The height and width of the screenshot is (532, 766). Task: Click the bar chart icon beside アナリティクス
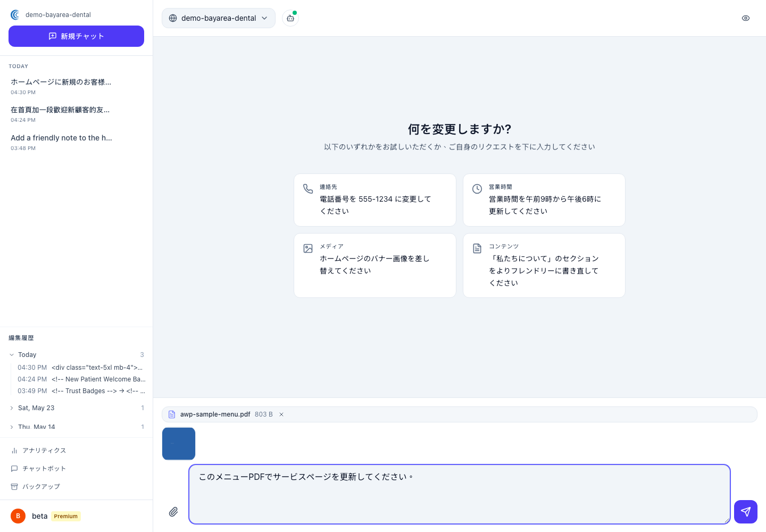14,451
